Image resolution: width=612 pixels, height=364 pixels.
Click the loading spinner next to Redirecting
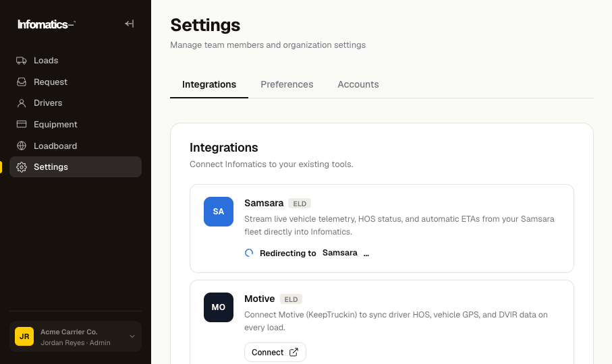249,253
